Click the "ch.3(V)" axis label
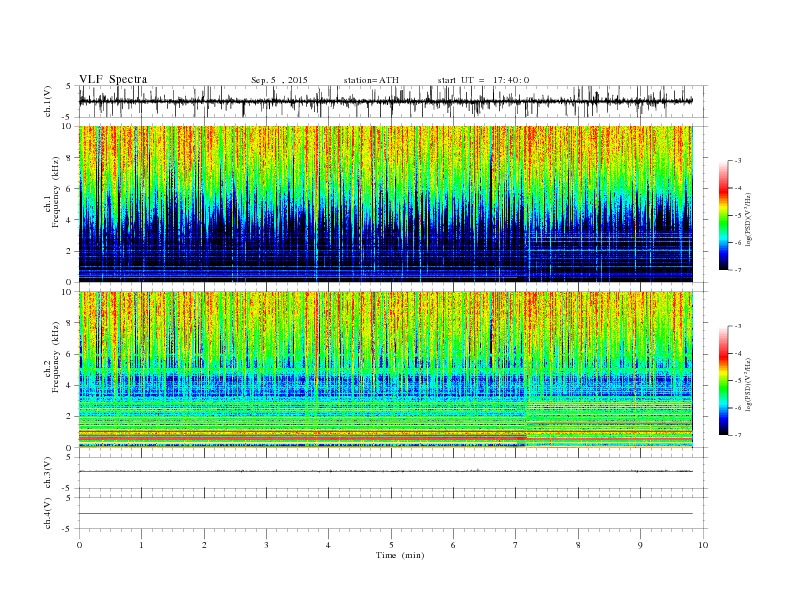Image resolution: width=792 pixels, height=612 pixels. [x=48, y=473]
